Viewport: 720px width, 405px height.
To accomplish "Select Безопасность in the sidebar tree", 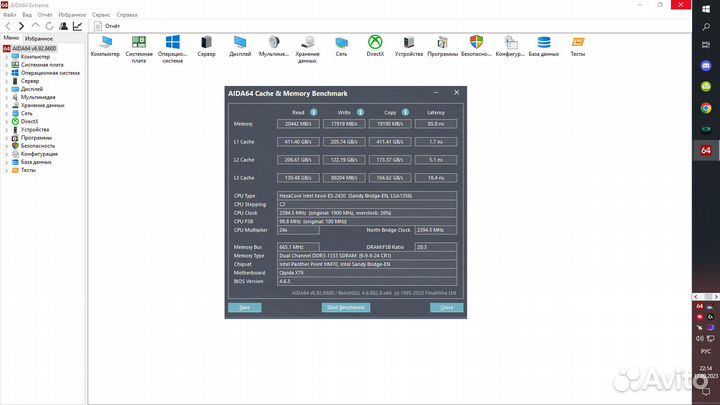I will coord(38,146).
